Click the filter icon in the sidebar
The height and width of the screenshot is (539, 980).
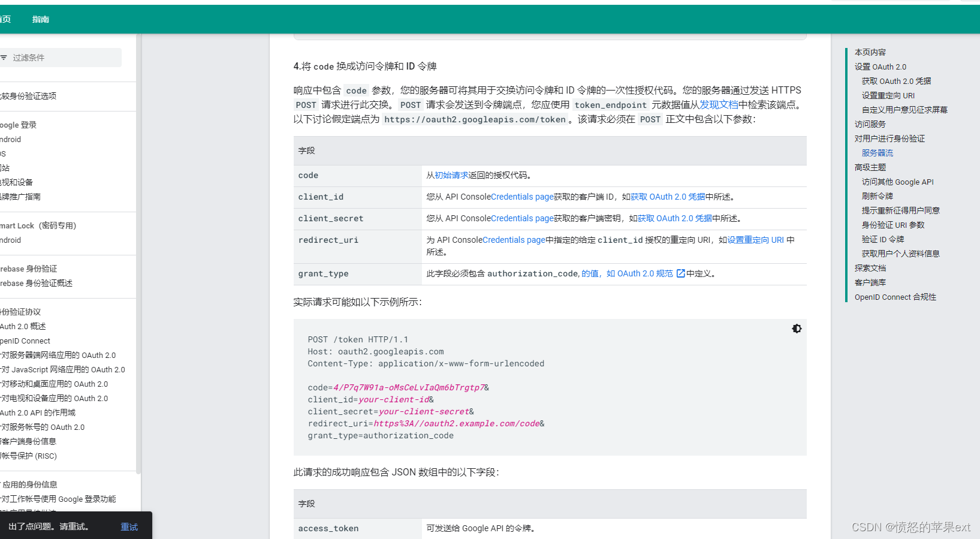tap(4, 58)
